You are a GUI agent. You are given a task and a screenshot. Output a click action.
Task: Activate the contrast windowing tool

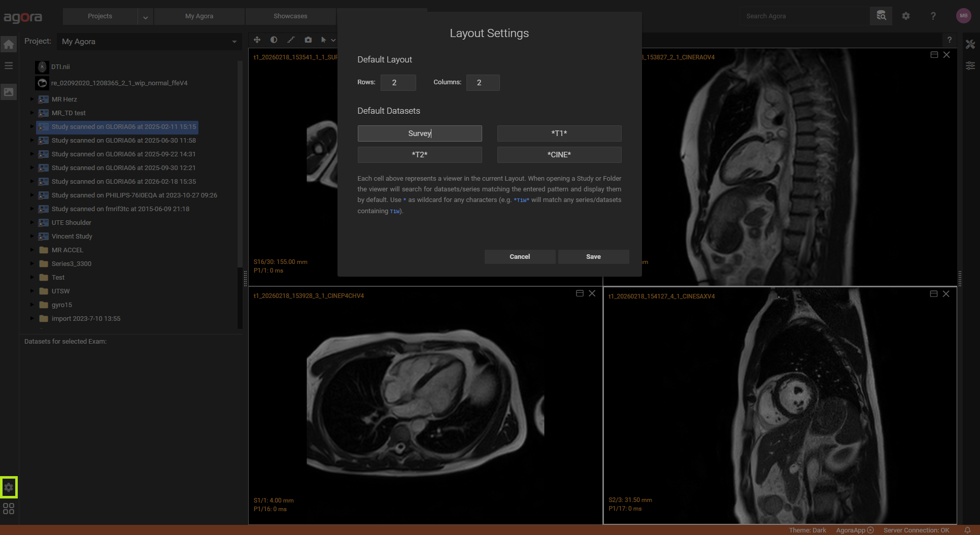tap(274, 40)
